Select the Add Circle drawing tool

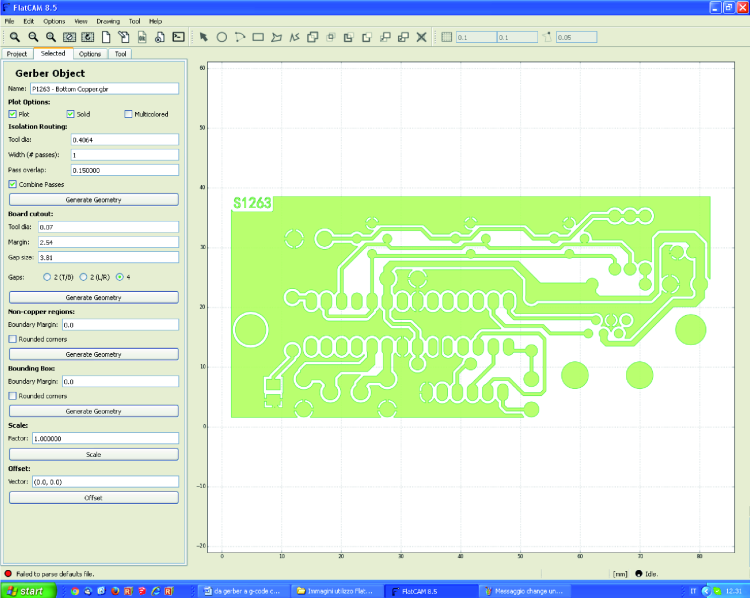point(221,37)
